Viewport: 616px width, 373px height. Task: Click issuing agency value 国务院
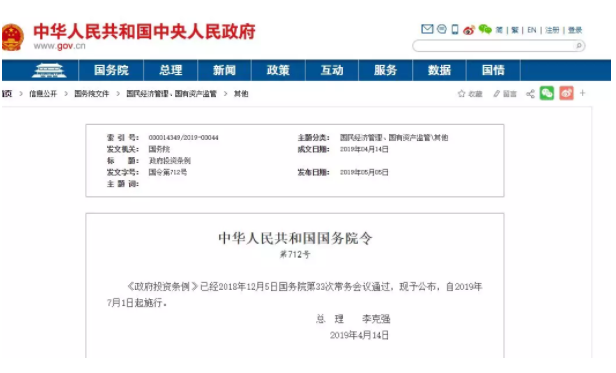(159, 149)
